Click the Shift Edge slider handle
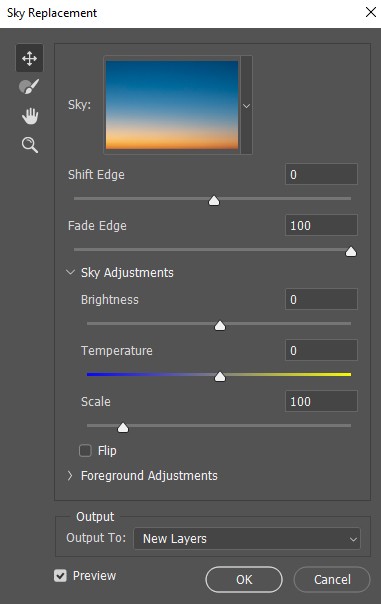The width and height of the screenshot is (381, 604). (214, 200)
